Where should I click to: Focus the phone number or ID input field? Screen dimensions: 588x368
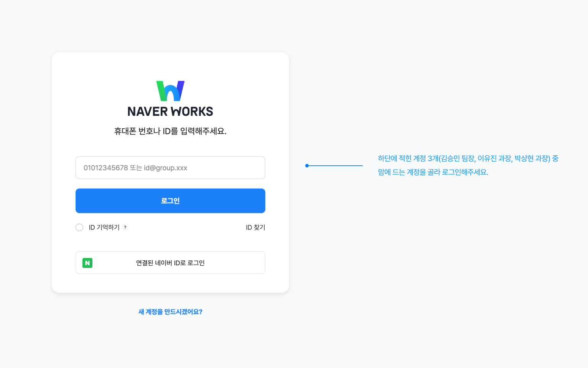point(170,168)
